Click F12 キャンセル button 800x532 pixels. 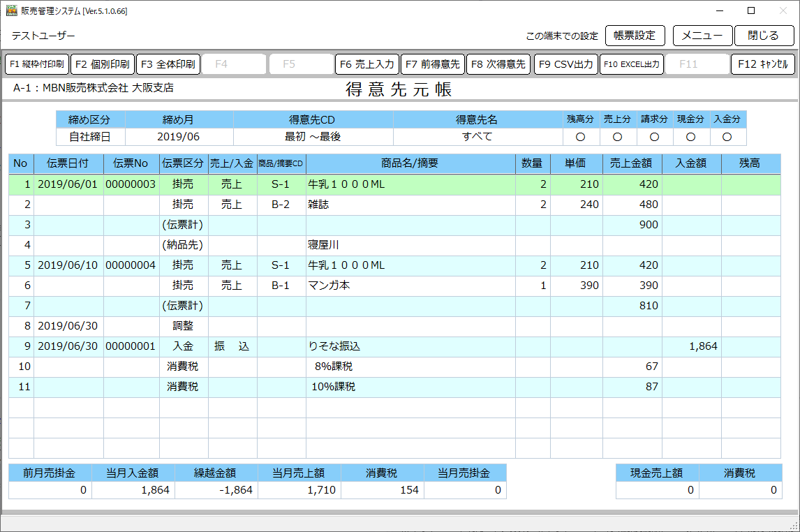point(763,64)
